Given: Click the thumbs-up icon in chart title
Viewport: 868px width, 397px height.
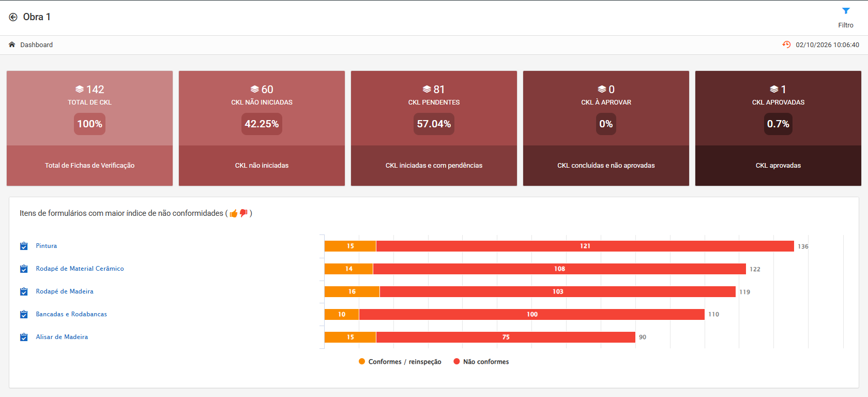Looking at the screenshot, I should [x=234, y=213].
